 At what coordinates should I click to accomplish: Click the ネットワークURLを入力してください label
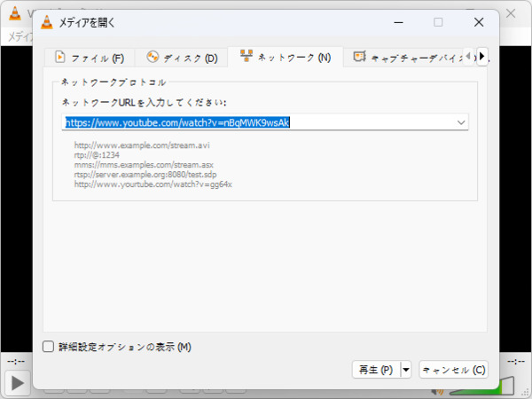coord(145,102)
